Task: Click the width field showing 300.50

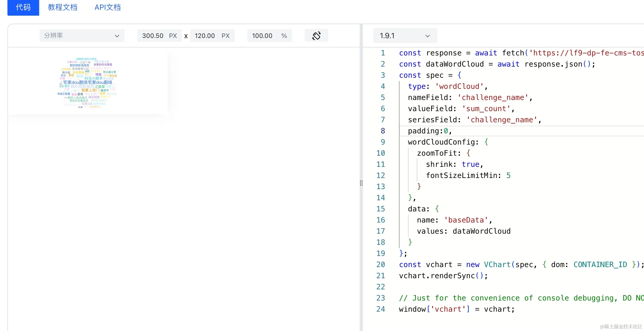Action: coord(153,36)
